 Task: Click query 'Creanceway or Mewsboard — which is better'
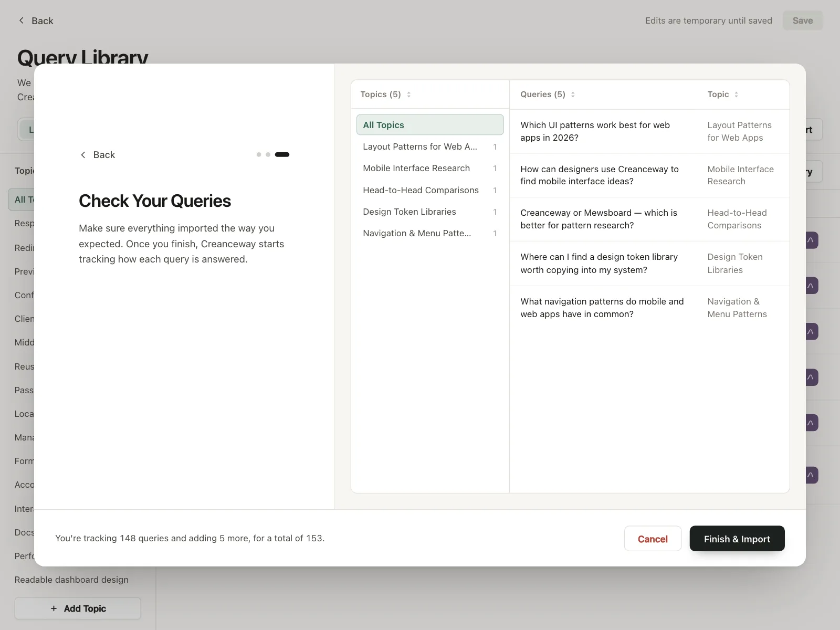click(598, 219)
